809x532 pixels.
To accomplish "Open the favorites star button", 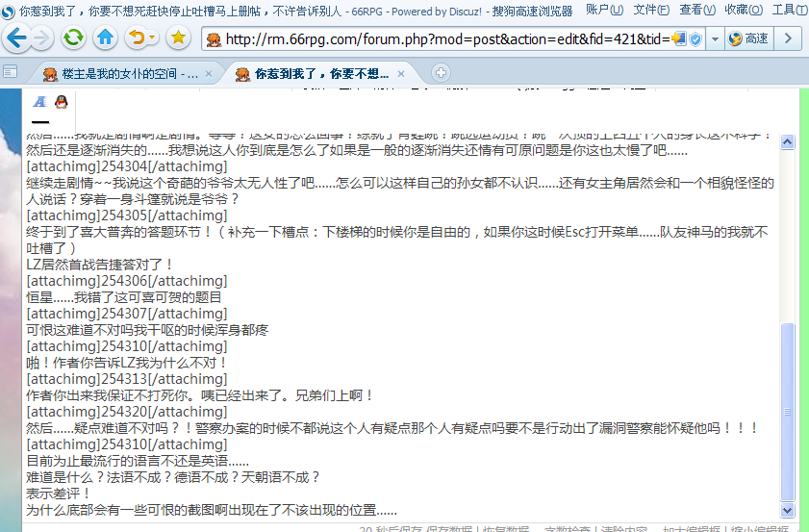I will (x=179, y=38).
